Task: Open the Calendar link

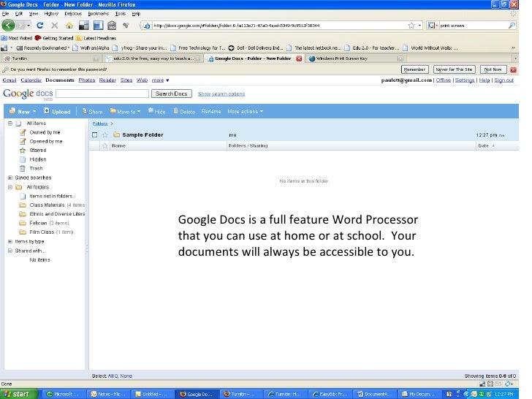Action: (x=31, y=80)
